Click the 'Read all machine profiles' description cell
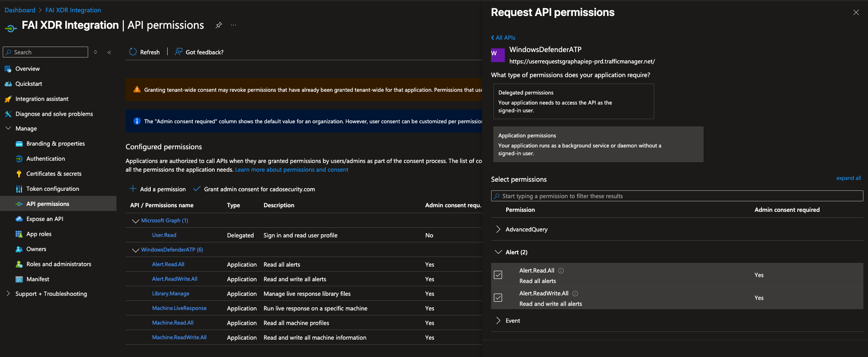The image size is (868, 357). pos(296,323)
